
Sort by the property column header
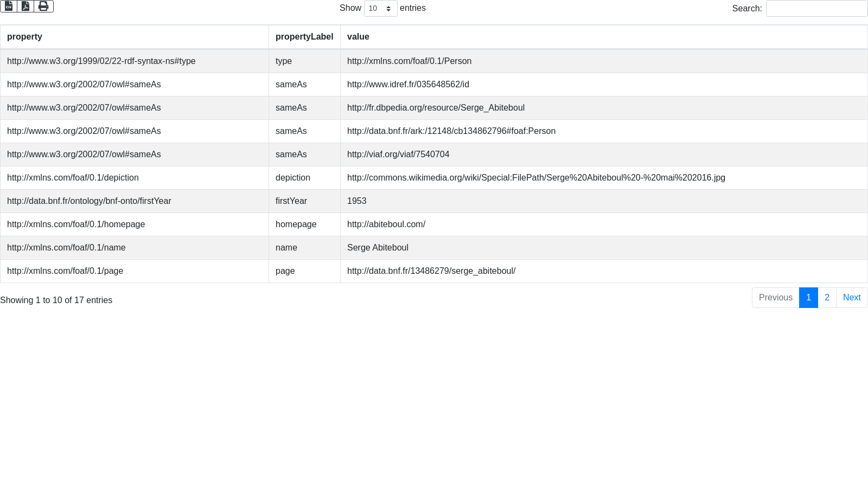24,37
